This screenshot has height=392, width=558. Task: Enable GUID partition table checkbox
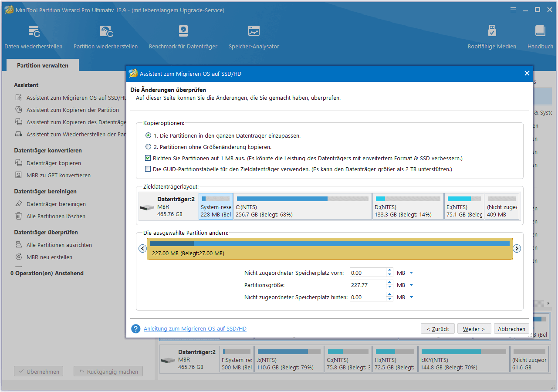pyautogui.click(x=148, y=169)
